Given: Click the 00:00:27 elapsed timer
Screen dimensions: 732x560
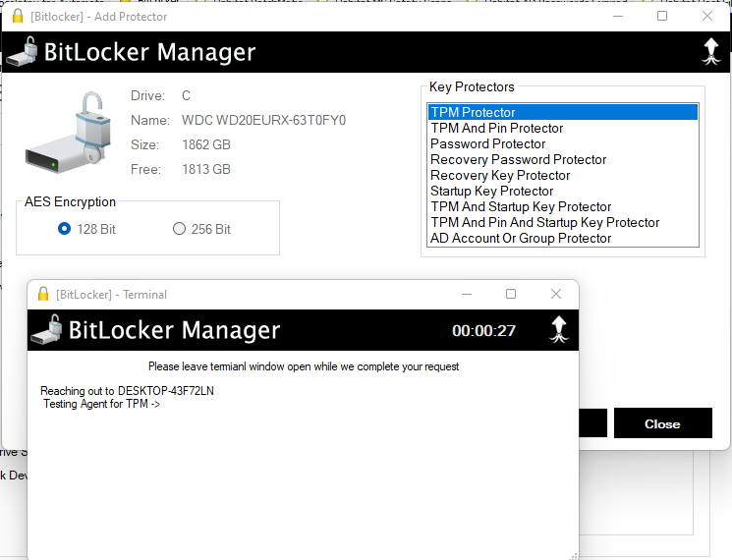Looking at the screenshot, I should pos(483,330).
